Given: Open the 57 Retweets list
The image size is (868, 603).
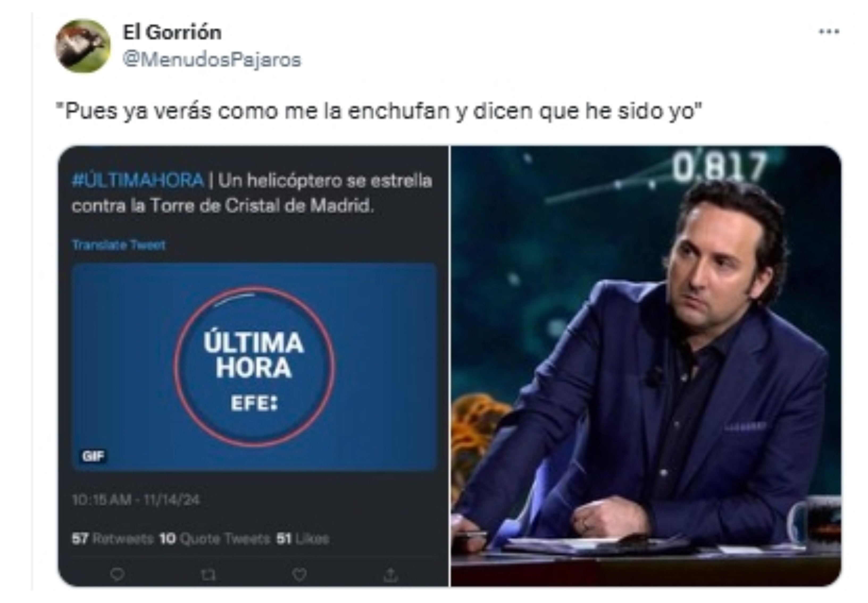Looking at the screenshot, I should point(112,538).
